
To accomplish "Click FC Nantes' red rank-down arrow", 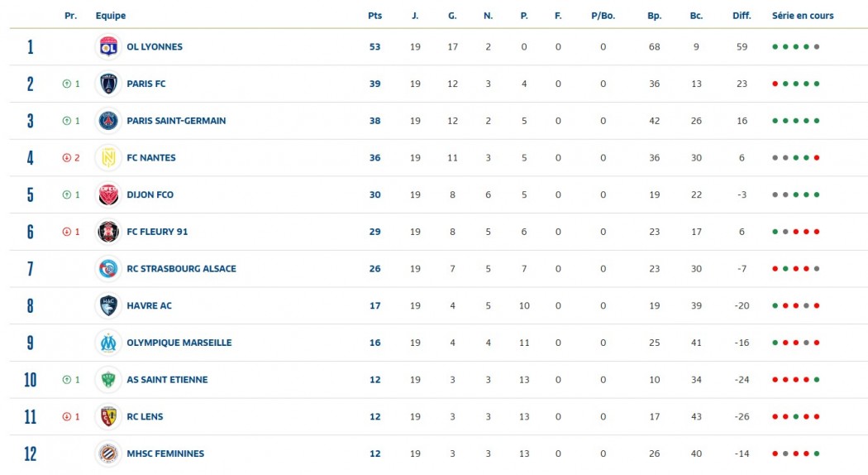I will [x=66, y=157].
